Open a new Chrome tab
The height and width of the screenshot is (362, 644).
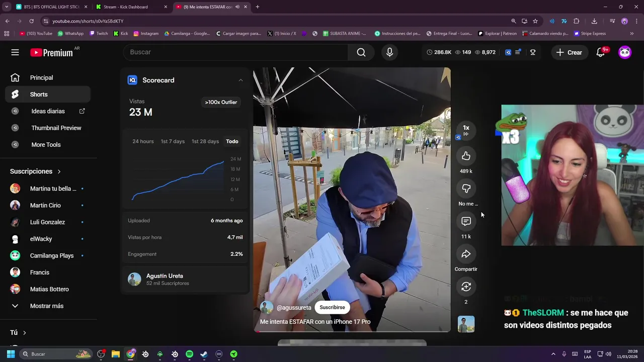click(x=257, y=7)
